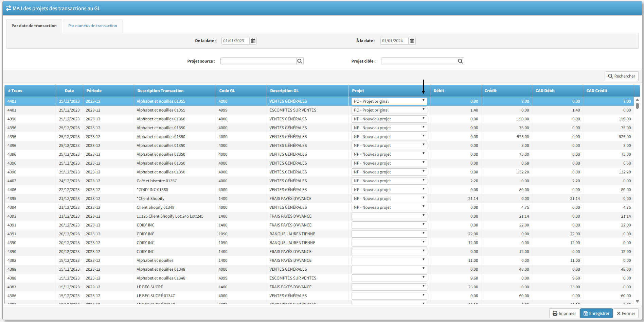Sort by the Description Transaction column header

[160, 91]
